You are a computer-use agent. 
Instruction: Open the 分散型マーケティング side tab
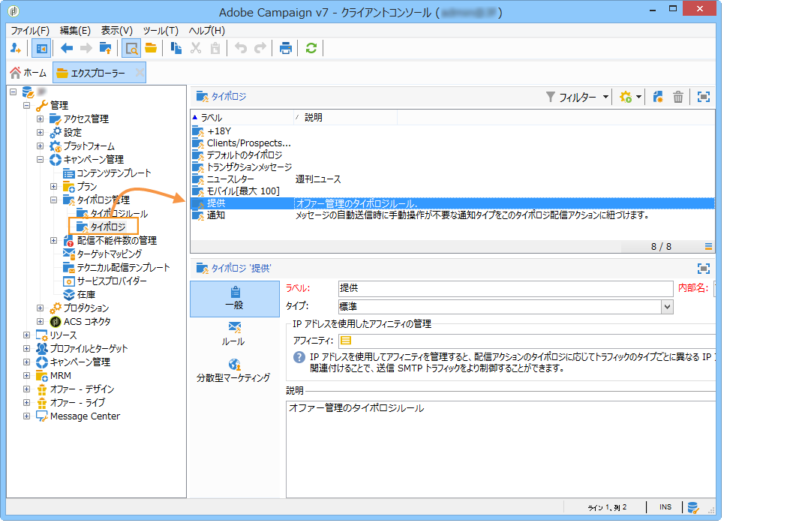235,371
